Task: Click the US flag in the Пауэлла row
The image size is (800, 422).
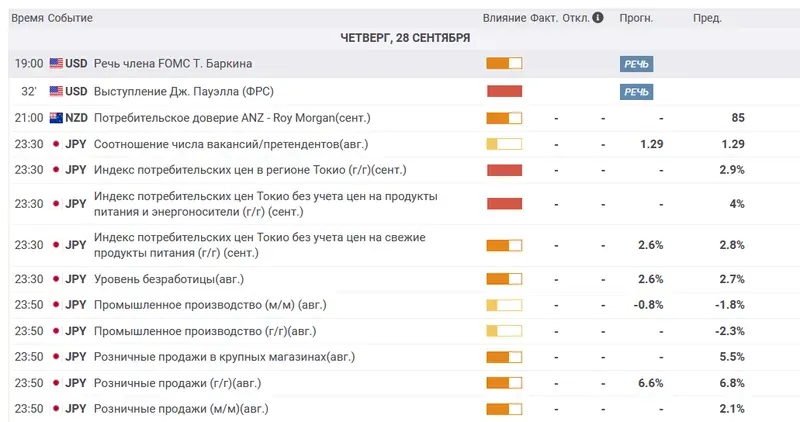Action: [x=56, y=91]
